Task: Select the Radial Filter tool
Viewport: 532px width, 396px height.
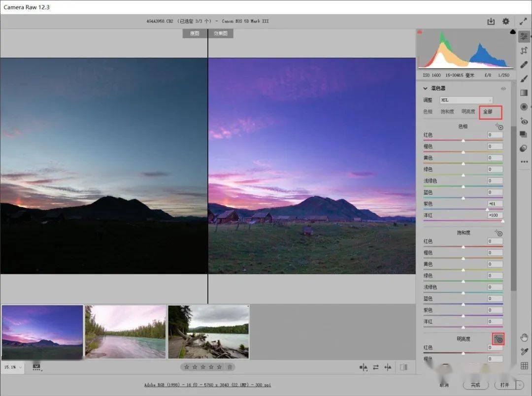Action: [x=524, y=107]
